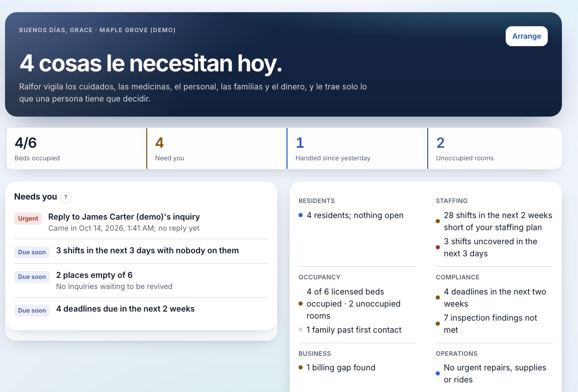The image size is (578, 392).
Task: Click the Urgent badge
Action: pos(28,219)
